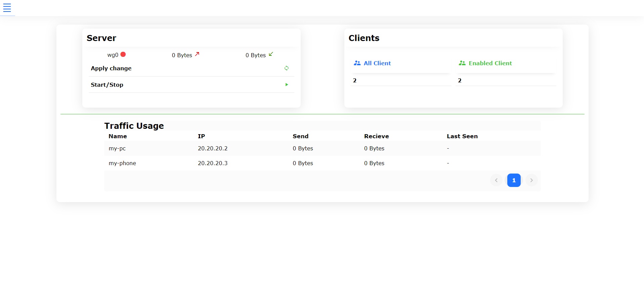
Task: Click IP address 20.20.20.3
Action: (x=213, y=163)
